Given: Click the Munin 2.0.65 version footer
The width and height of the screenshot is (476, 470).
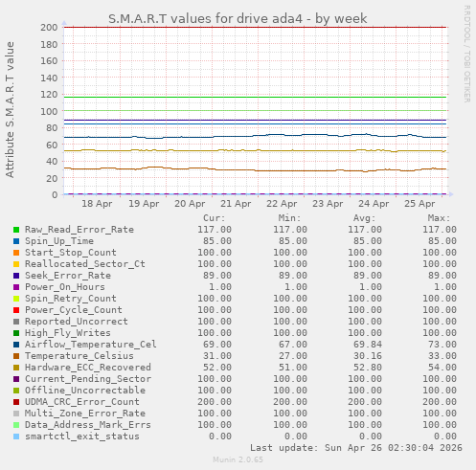Looking at the screenshot, I should click(x=238, y=459).
